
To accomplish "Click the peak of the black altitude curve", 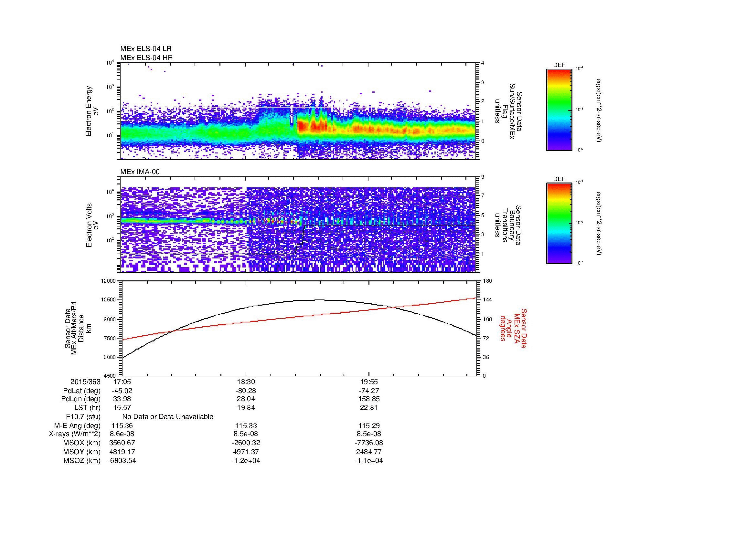I will pyautogui.click(x=319, y=300).
